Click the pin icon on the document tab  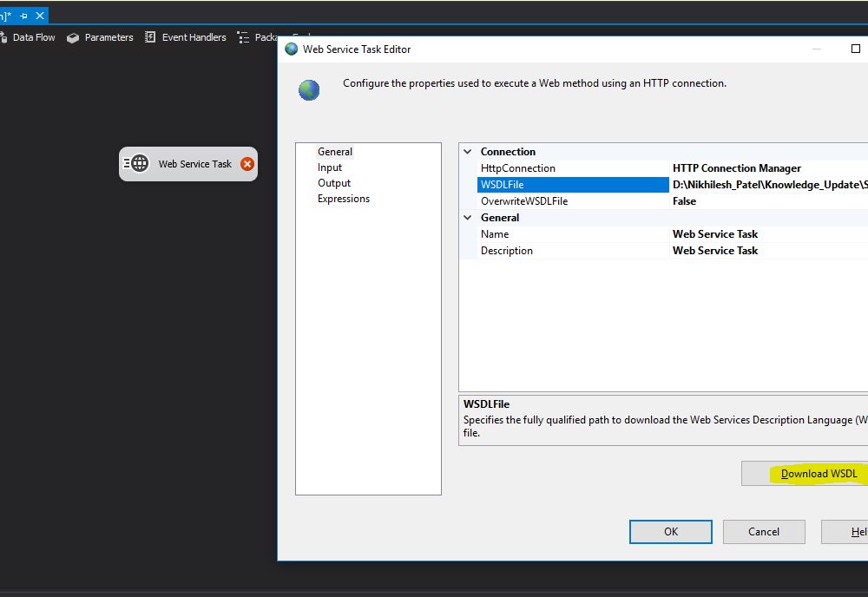[23, 16]
